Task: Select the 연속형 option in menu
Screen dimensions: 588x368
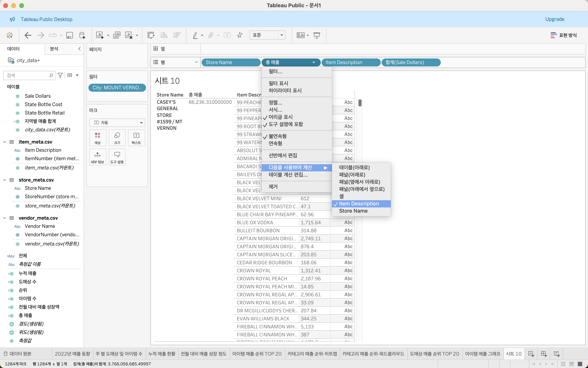Action: (275, 143)
